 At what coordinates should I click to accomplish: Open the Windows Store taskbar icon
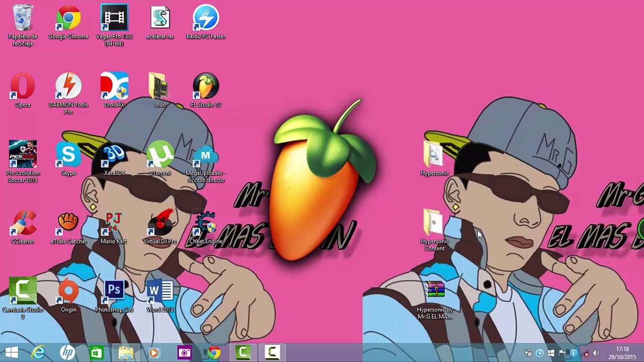[x=97, y=352]
